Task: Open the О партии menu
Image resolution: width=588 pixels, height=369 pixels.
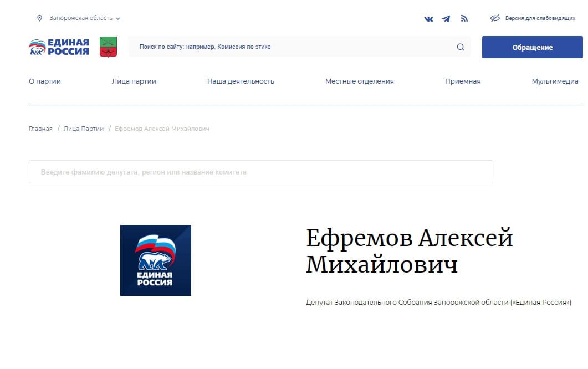Action: coord(44,81)
